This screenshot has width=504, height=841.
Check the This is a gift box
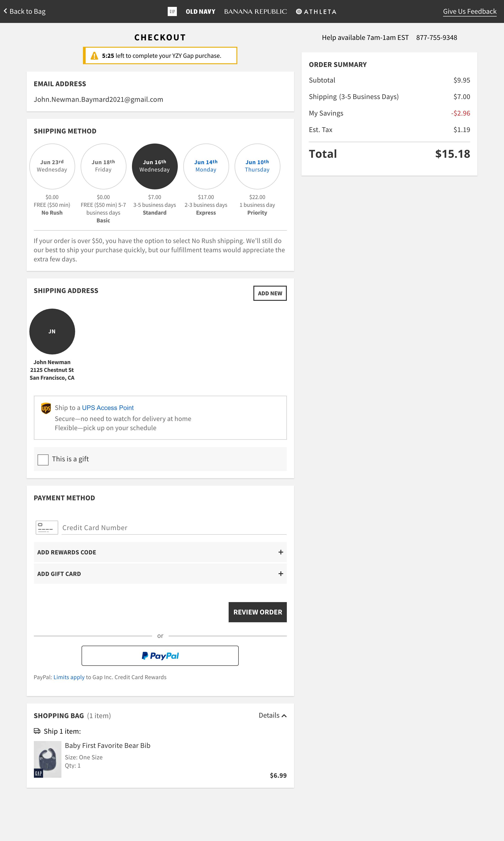coord(43,459)
